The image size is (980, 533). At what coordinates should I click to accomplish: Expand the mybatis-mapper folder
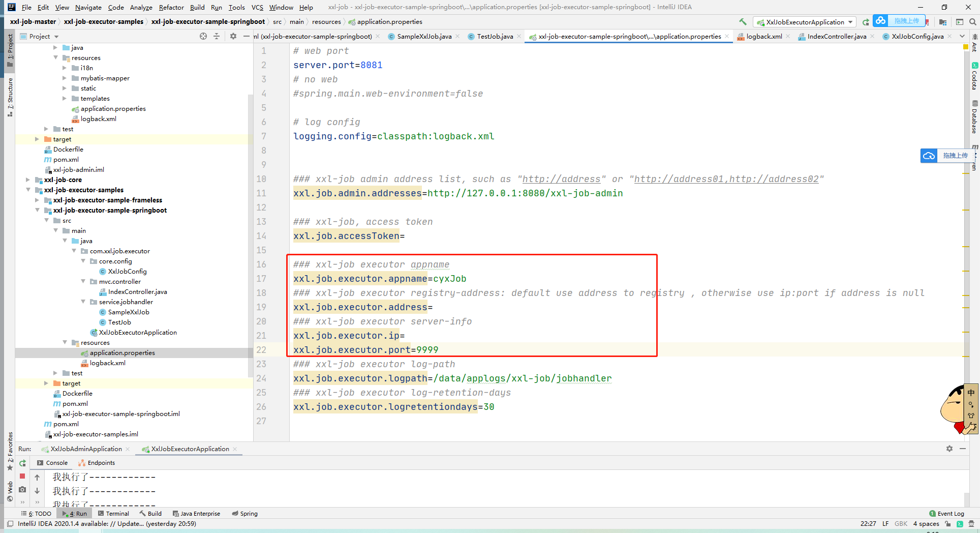click(x=65, y=78)
